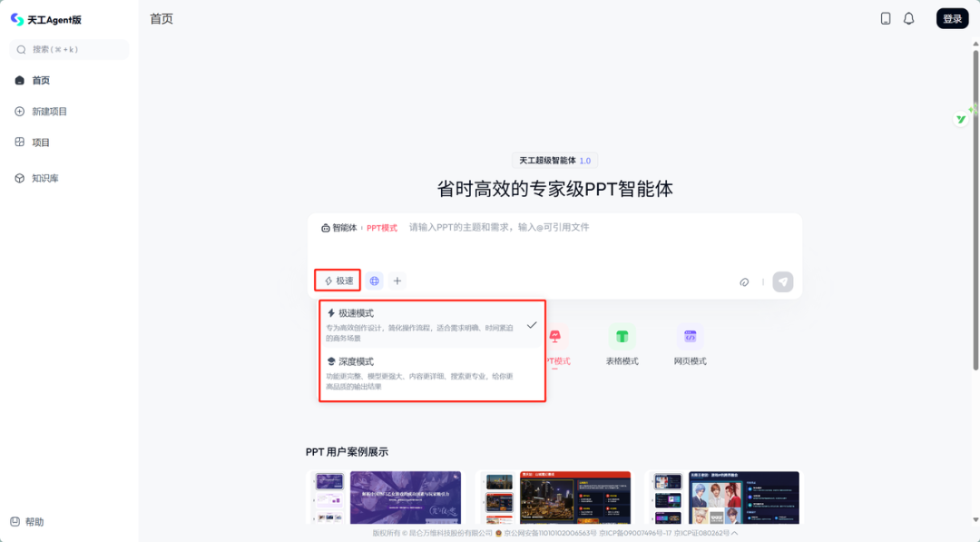Click the 天工超级智能体 1.0 badge
Screen dimensions: 980x542
click(554, 161)
